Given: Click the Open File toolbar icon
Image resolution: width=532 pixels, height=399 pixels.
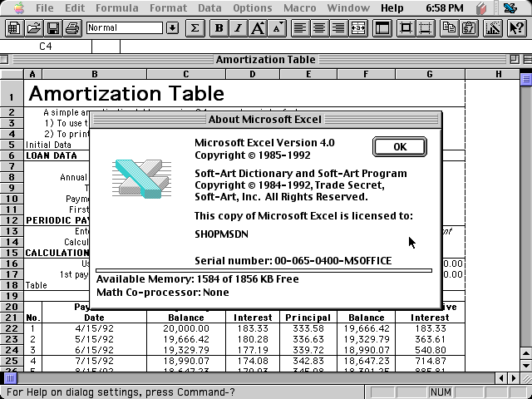Looking at the screenshot, I should click(x=33, y=27).
